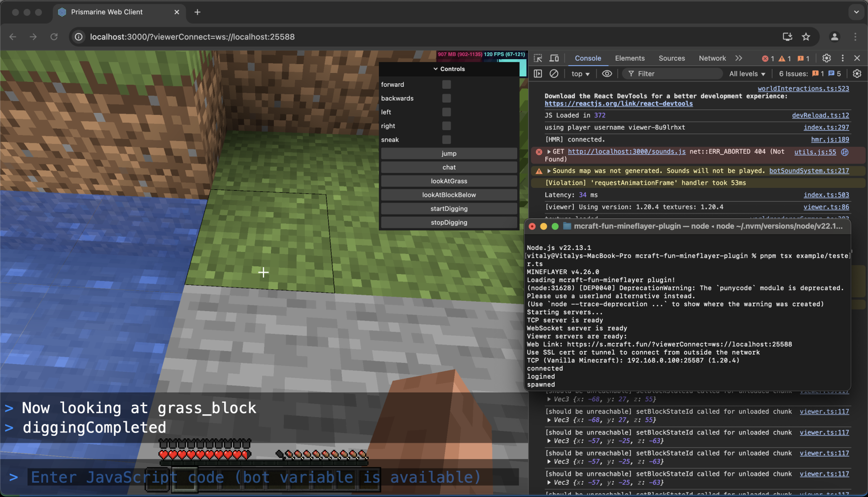This screenshot has width=868, height=497.
Task: Show console sidebar
Action: [538, 73]
